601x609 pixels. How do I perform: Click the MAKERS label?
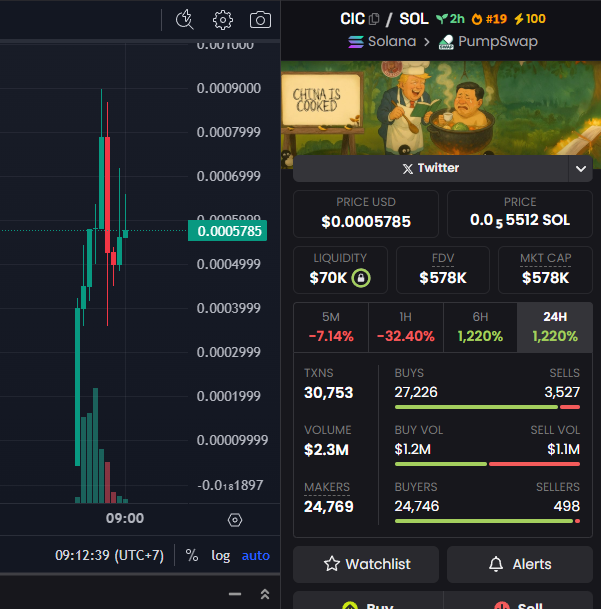(x=327, y=487)
